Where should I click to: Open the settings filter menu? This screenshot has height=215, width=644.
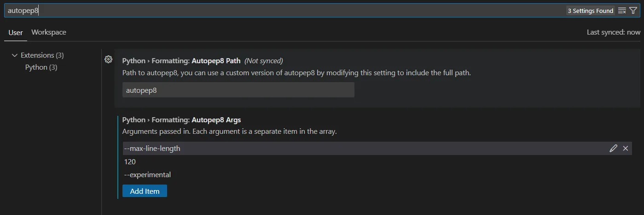tap(633, 11)
